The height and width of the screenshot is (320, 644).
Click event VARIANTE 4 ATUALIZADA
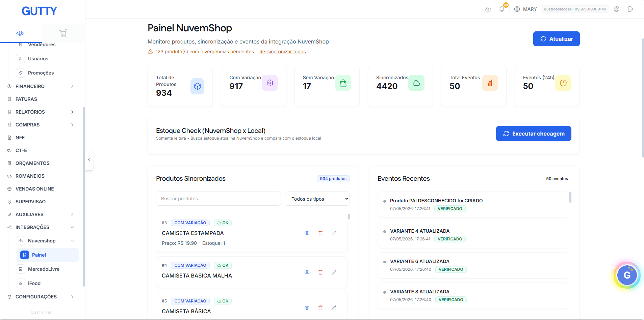click(473, 235)
